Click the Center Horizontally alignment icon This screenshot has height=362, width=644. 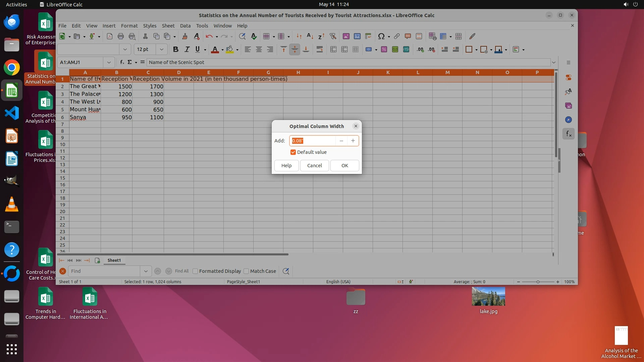tap(259, 50)
